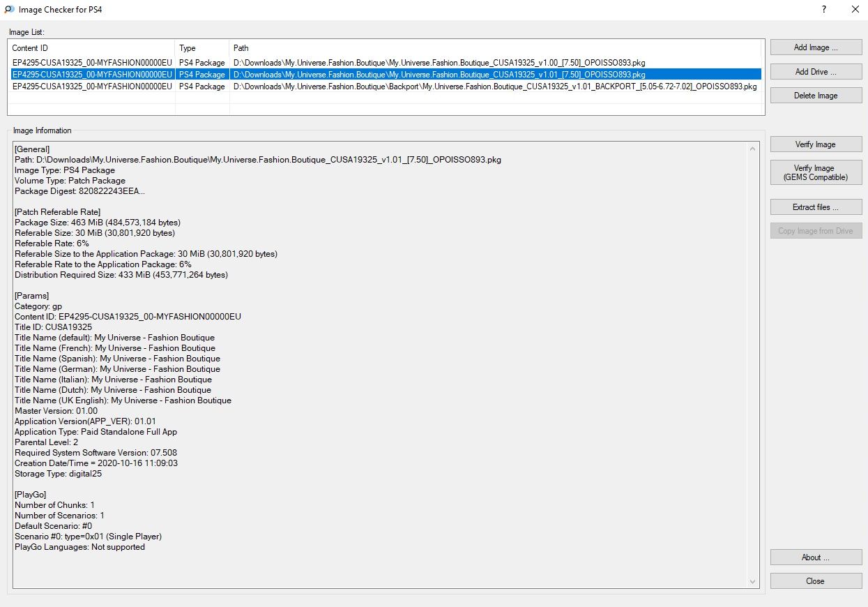Select the v1.01_BACKPORT package row
Image resolution: width=868 pixels, height=607 pixels.
tap(385, 87)
